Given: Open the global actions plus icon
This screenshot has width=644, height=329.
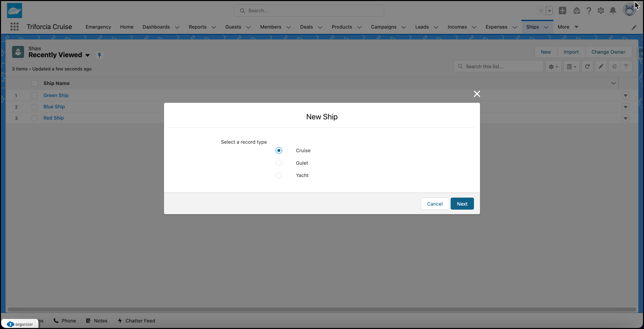Looking at the screenshot, I should click(x=562, y=11).
